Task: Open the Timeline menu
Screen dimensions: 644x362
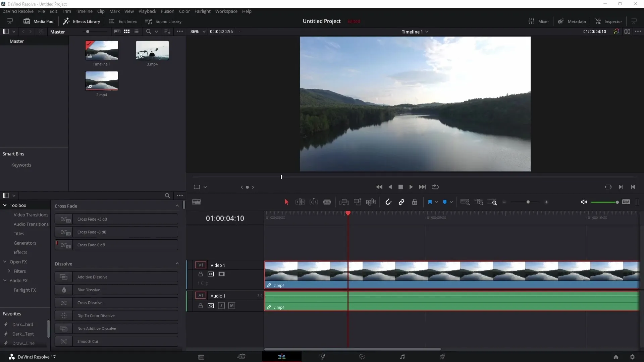Action: tap(84, 11)
